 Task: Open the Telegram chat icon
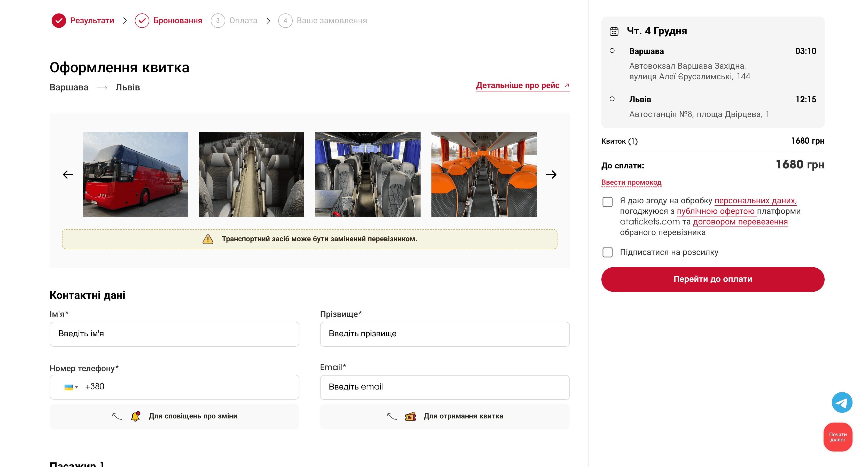click(x=842, y=402)
